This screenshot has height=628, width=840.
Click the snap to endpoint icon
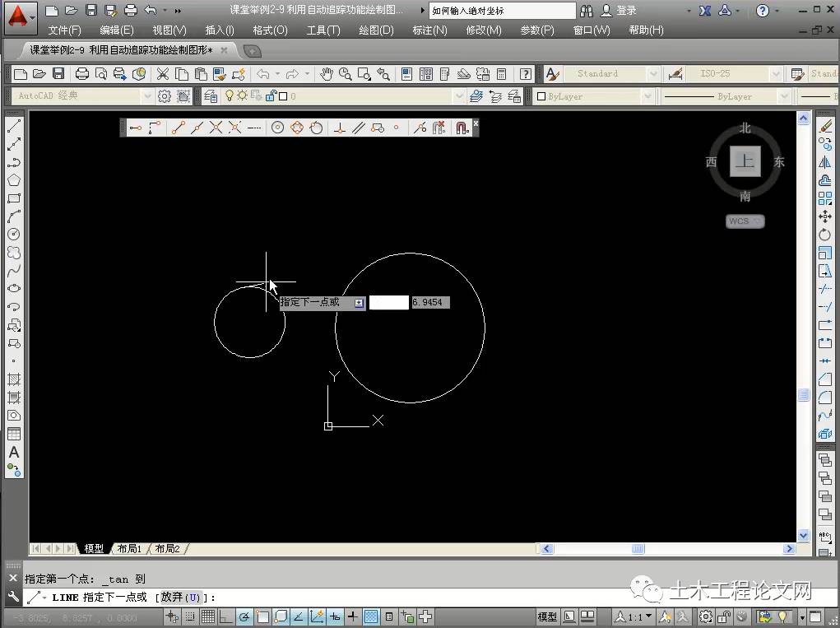coord(178,128)
